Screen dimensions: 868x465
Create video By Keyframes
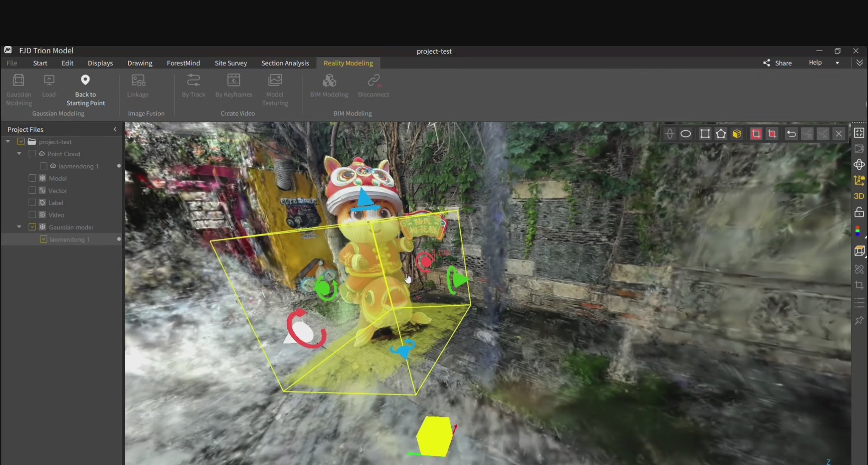coord(234,81)
